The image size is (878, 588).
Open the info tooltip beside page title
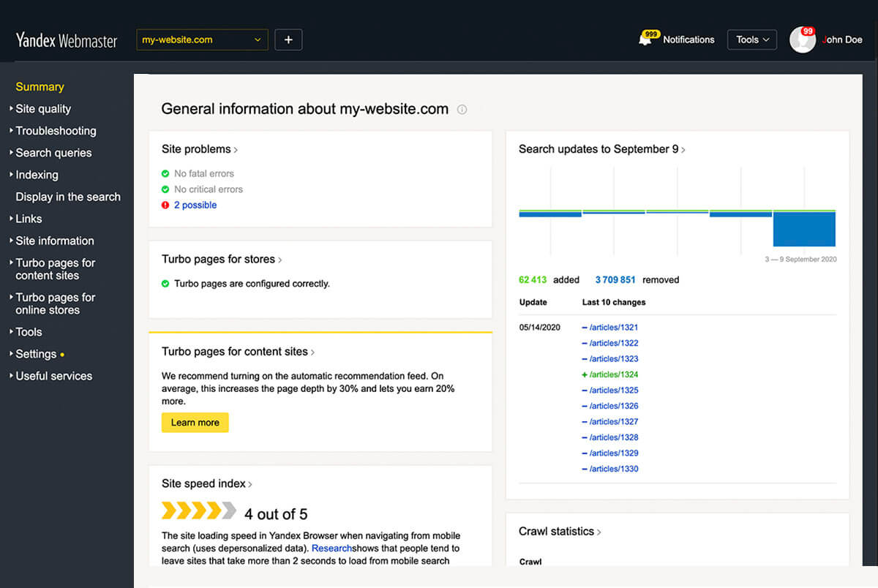pyautogui.click(x=462, y=108)
